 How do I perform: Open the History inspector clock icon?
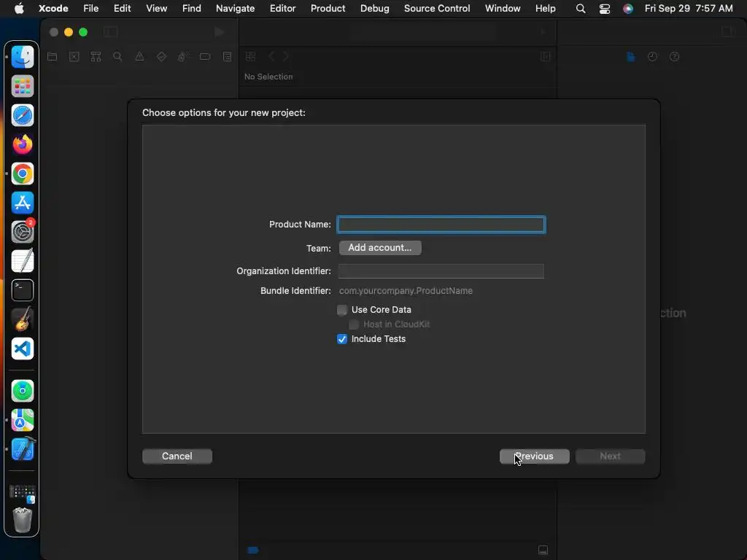(x=652, y=57)
